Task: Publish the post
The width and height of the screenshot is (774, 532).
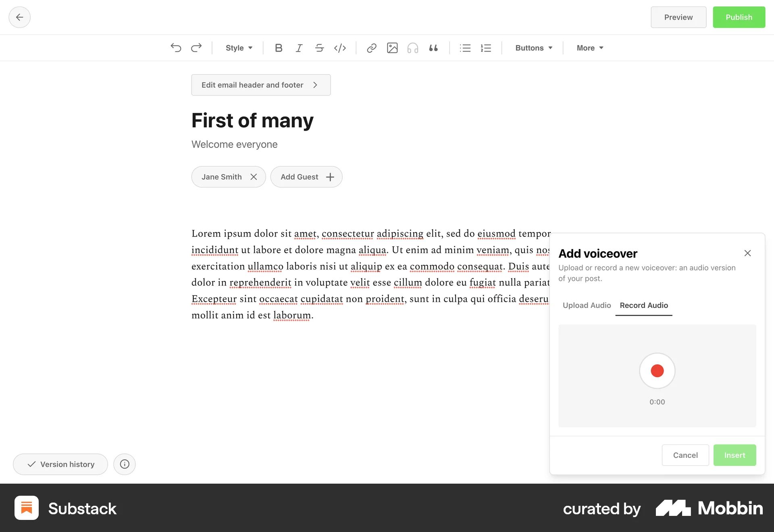Action: click(739, 17)
